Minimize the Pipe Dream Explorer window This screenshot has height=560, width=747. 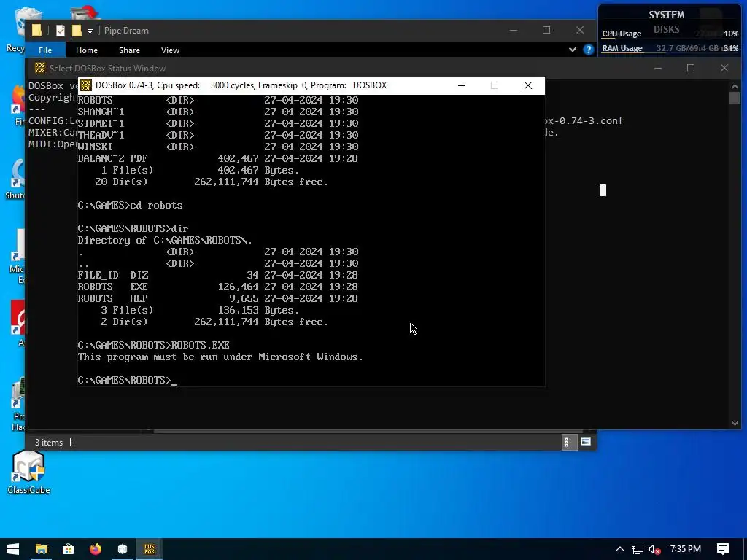point(514,30)
